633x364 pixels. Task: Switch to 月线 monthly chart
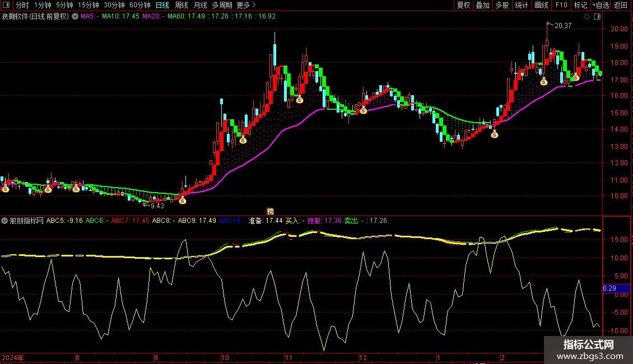(x=200, y=5)
